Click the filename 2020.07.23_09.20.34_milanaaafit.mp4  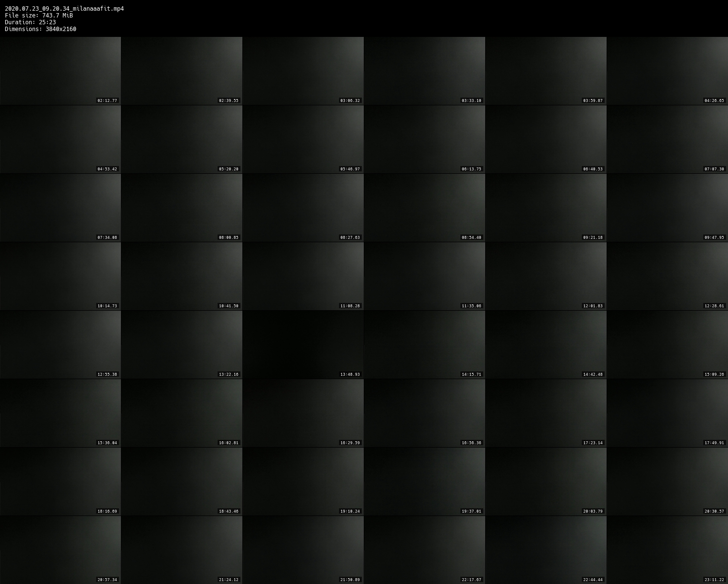click(x=64, y=9)
